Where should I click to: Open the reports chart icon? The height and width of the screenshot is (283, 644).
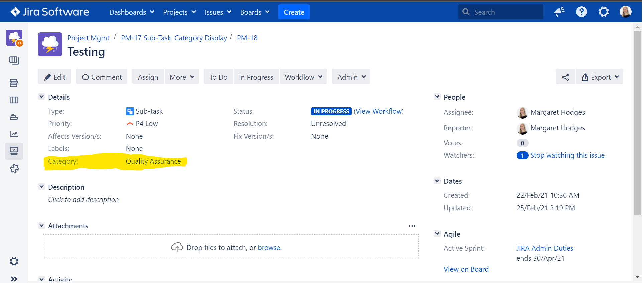(14, 134)
